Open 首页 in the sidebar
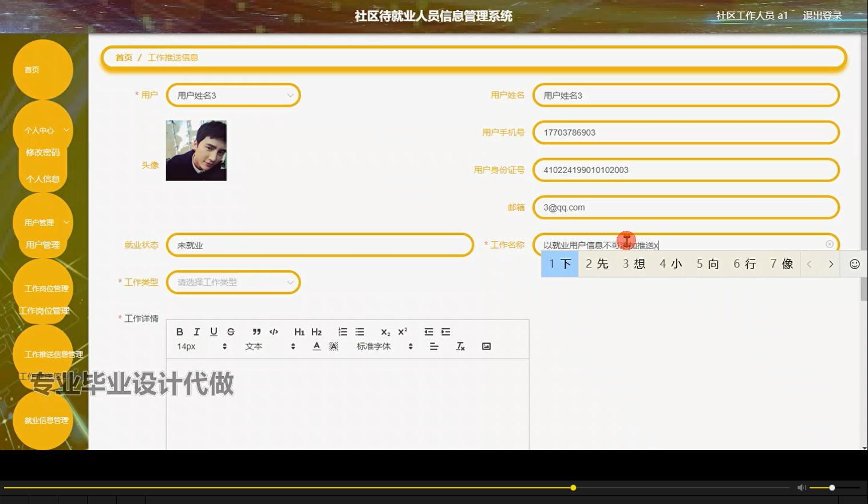The height and width of the screenshot is (504, 868). [x=43, y=69]
